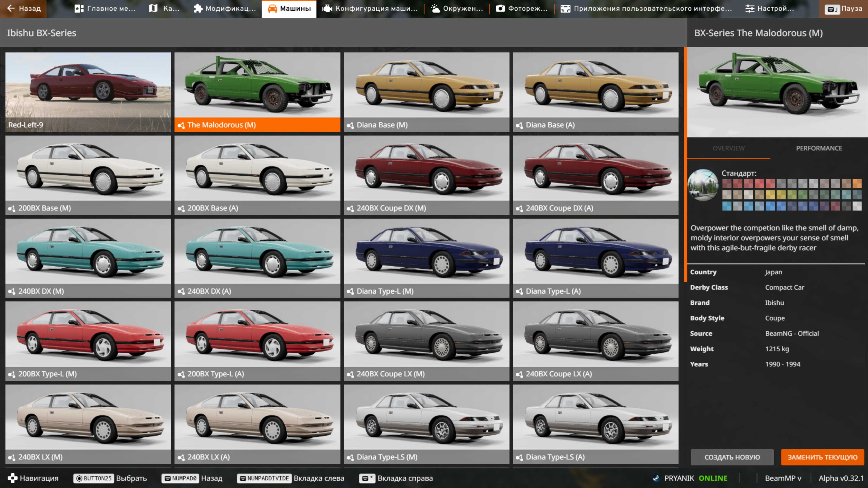
Task: Click the Photo mode camera icon
Action: 500,8
